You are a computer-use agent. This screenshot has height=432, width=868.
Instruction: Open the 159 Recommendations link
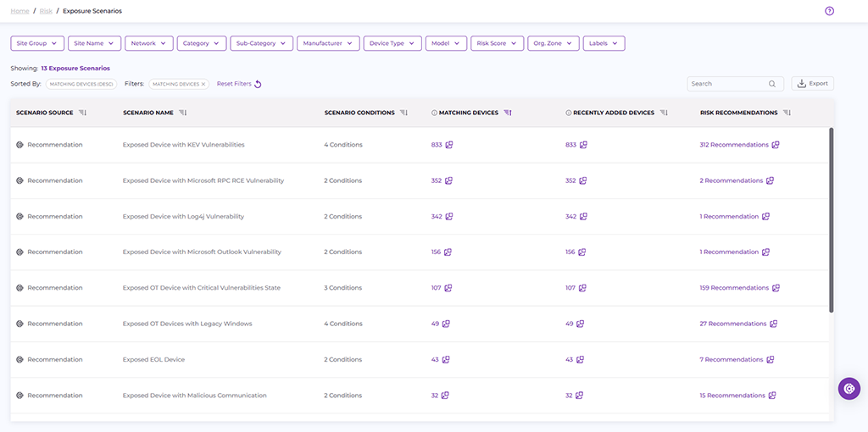[x=734, y=288]
